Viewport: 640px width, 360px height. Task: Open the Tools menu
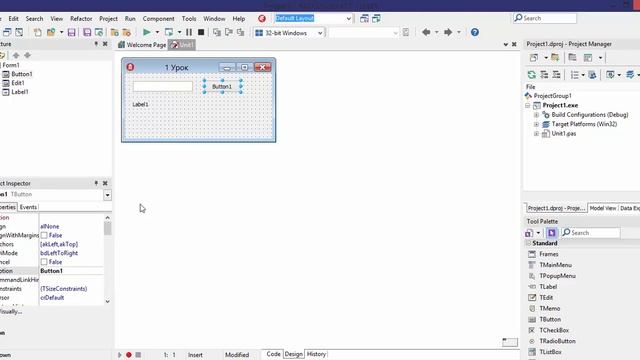click(189, 19)
